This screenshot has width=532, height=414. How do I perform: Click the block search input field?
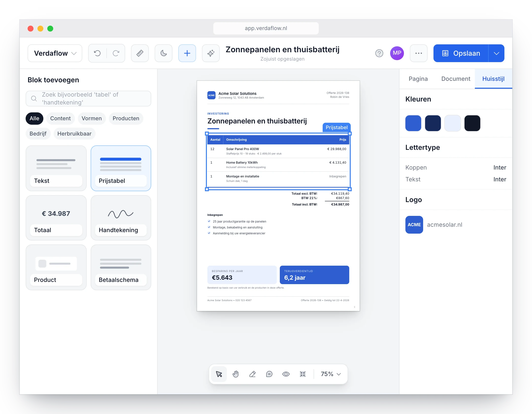[x=88, y=99]
